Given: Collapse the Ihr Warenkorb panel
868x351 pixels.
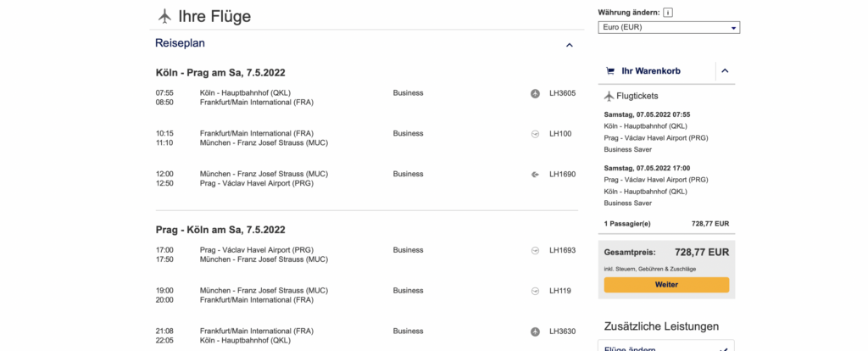Looking at the screenshot, I should coord(725,71).
